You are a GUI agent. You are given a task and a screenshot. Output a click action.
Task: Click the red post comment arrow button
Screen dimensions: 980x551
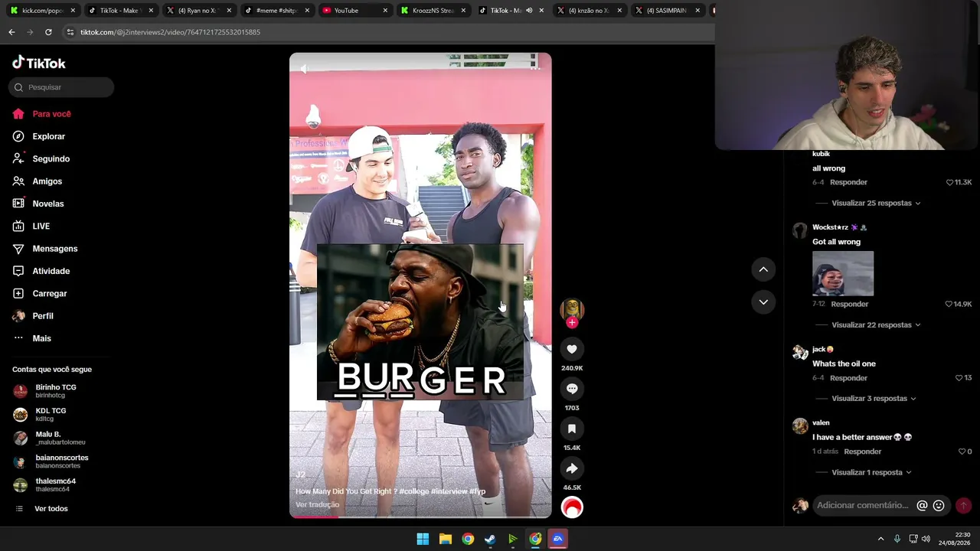pyautogui.click(x=963, y=505)
